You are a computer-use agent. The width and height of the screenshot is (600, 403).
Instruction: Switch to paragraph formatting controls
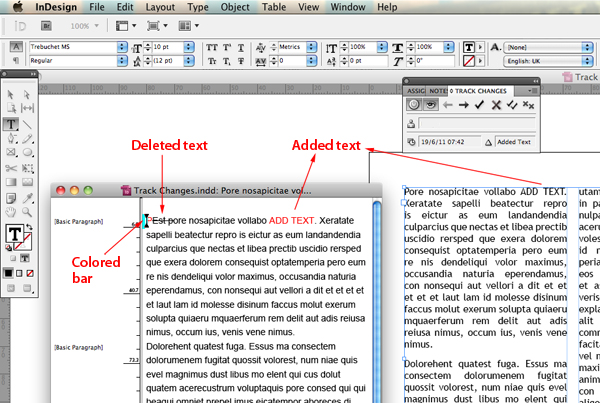(x=16, y=60)
